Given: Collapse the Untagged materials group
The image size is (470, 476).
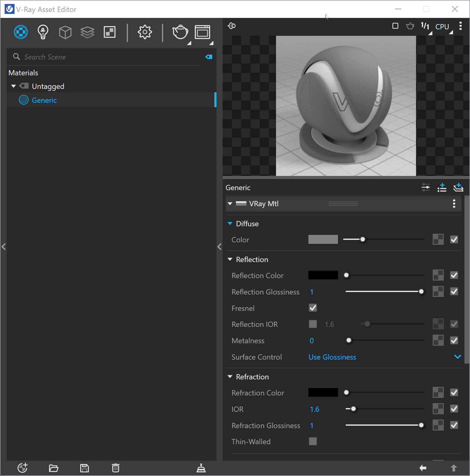Looking at the screenshot, I should tap(13, 86).
